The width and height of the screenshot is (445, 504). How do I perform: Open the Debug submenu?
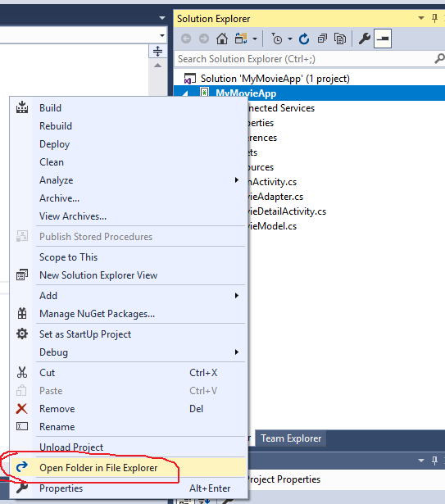[x=129, y=352]
